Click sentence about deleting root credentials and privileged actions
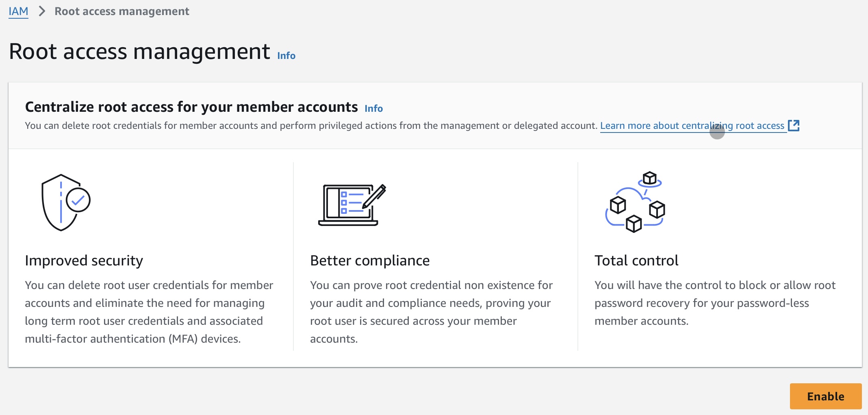 [x=311, y=126]
